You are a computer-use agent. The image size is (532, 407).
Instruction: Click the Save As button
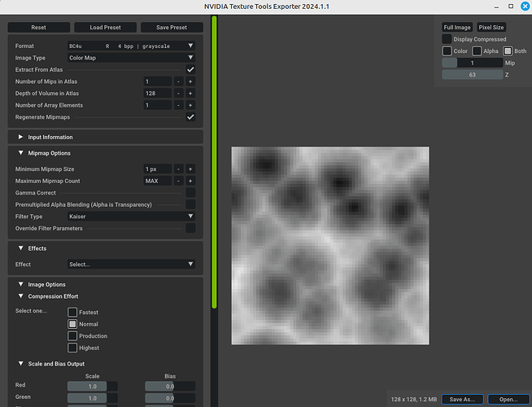(x=462, y=399)
